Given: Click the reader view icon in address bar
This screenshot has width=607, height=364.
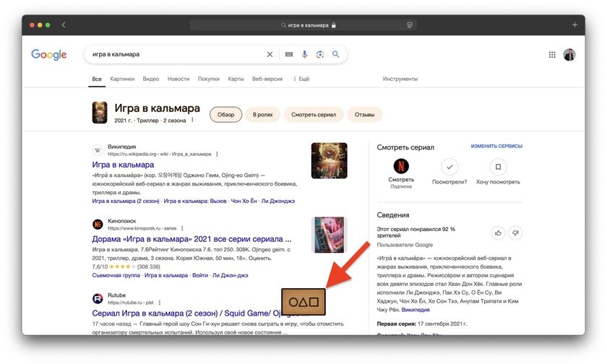Looking at the screenshot, I should (x=409, y=25).
